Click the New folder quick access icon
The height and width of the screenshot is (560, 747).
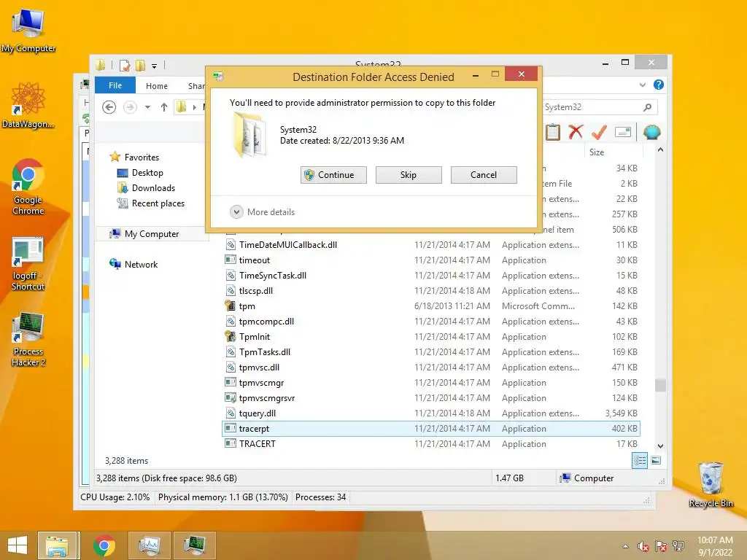click(x=141, y=65)
